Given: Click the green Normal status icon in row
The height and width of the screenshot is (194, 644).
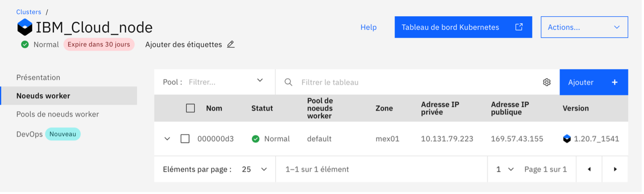Looking at the screenshot, I should (256, 139).
